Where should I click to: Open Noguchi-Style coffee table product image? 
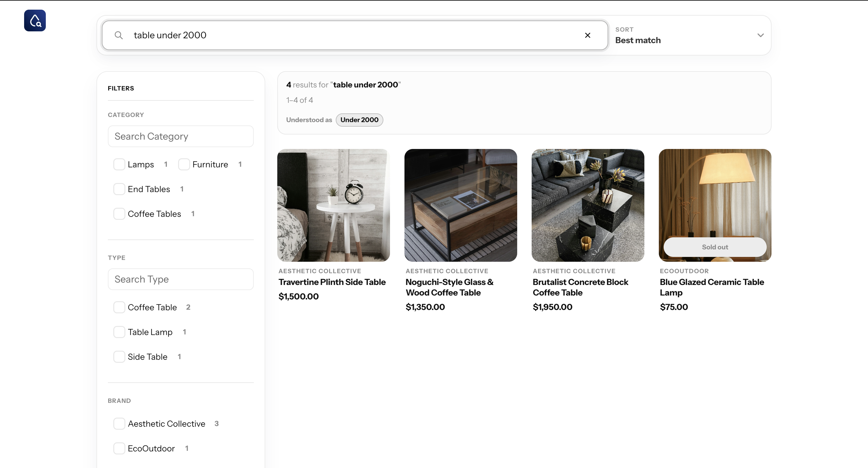click(461, 205)
